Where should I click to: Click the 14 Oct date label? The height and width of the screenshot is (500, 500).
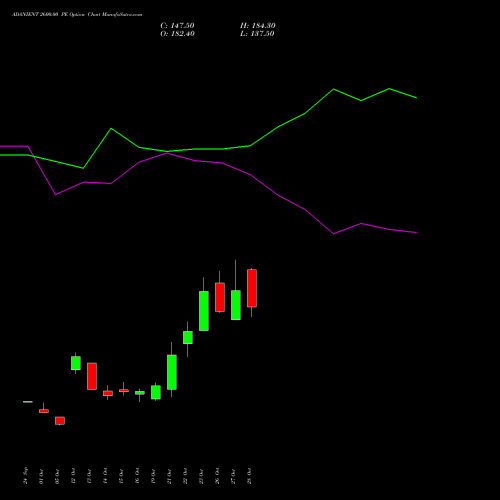(x=105, y=476)
